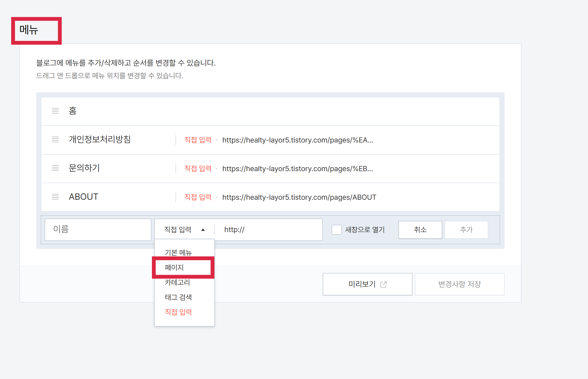Click drag handle icon beside 홈
Viewport: 588px width, 379px height.
[55, 111]
